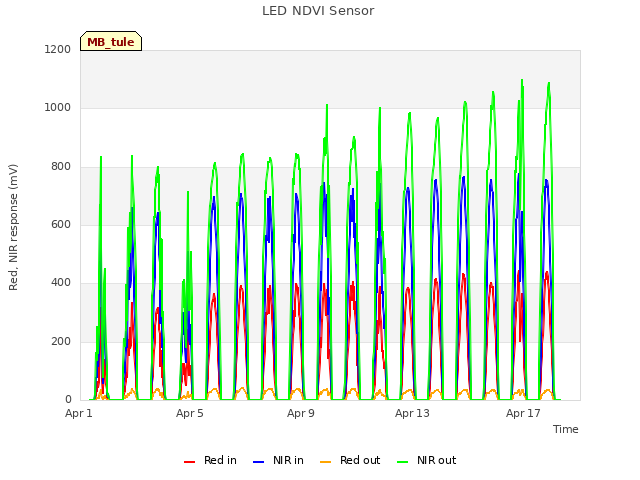Toggle the NIR out legend entry

coord(427,460)
